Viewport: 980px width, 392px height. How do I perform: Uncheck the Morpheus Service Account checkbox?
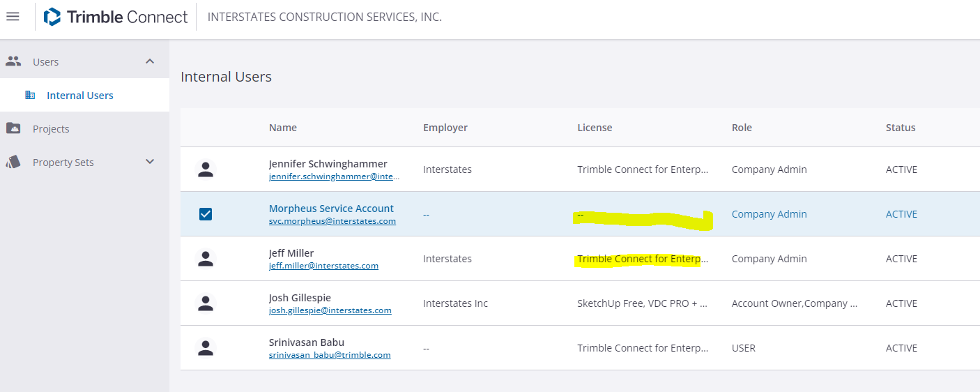(206, 214)
